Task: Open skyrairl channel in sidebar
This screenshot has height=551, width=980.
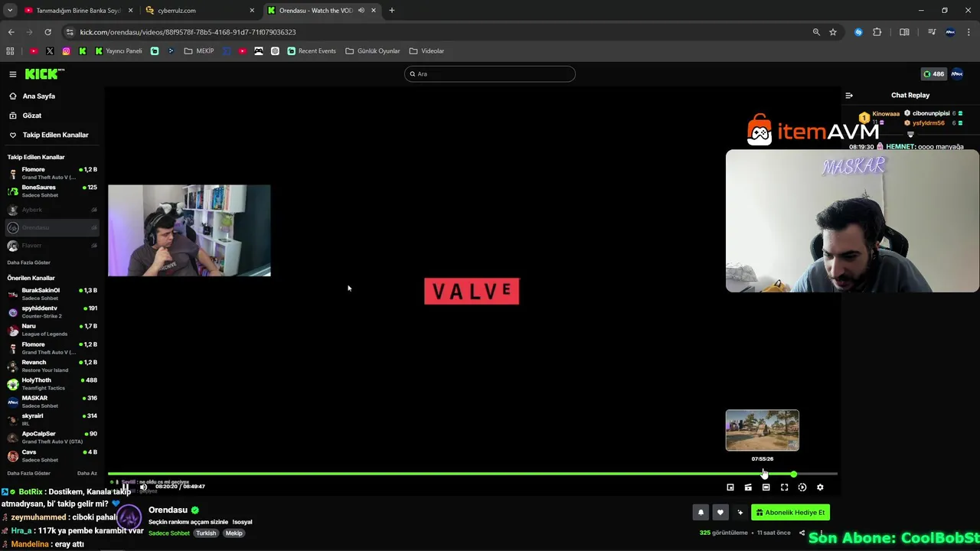Action: tap(52, 419)
